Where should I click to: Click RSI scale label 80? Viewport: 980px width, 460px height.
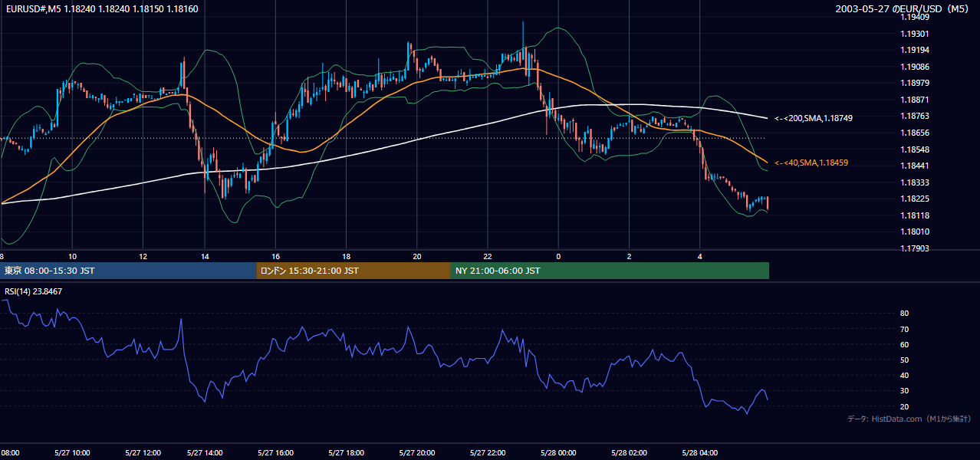click(x=905, y=314)
